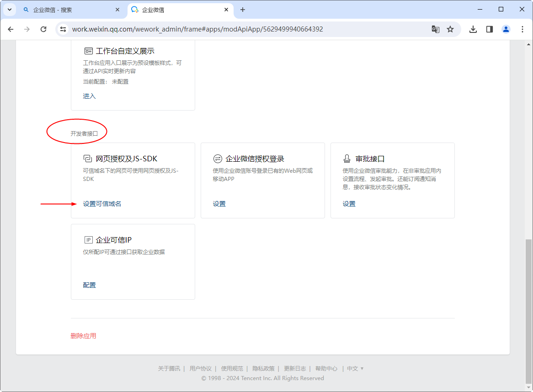Viewport: 533px width, 392px height.
Task: Toggle the browser side panel icon
Action: pos(490,29)
